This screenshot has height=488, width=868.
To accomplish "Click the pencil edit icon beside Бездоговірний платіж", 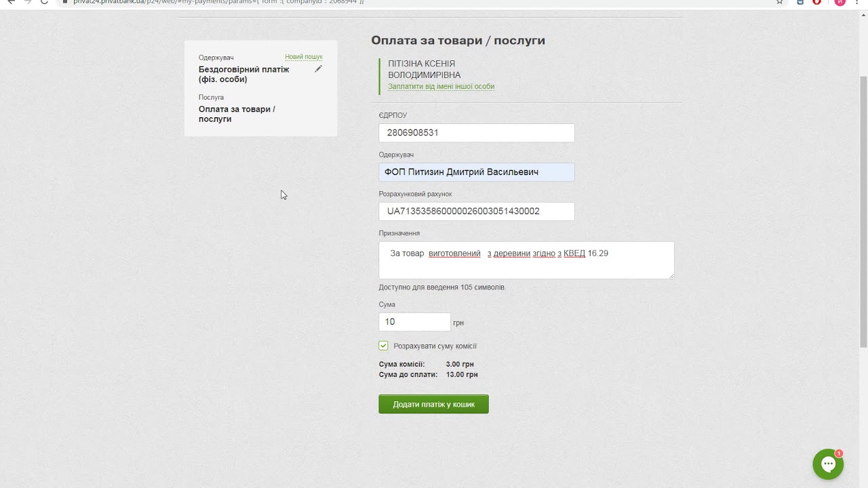I will pyautogui.click(x=318, y=69).
